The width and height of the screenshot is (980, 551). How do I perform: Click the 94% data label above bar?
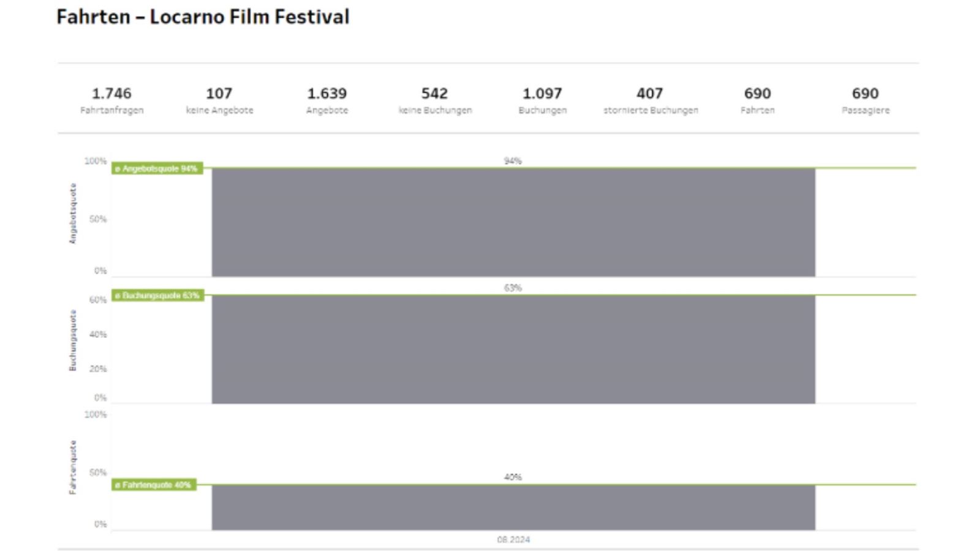[513, 161]
